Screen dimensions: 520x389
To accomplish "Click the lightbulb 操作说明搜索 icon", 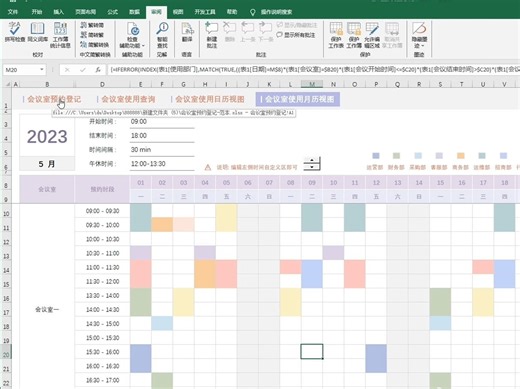I will pos(253,12).
